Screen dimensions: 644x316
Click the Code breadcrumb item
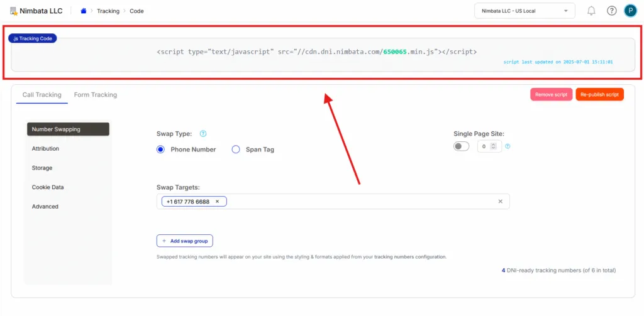tap(136, 11)
